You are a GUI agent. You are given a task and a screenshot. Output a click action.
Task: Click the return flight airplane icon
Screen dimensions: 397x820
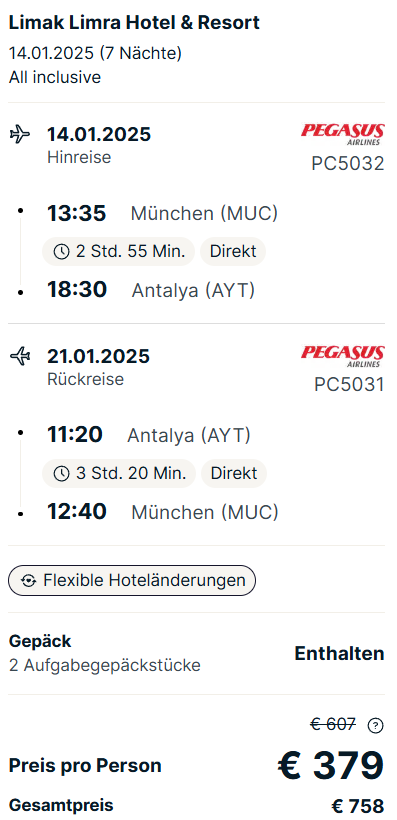(x=20, y=356)
